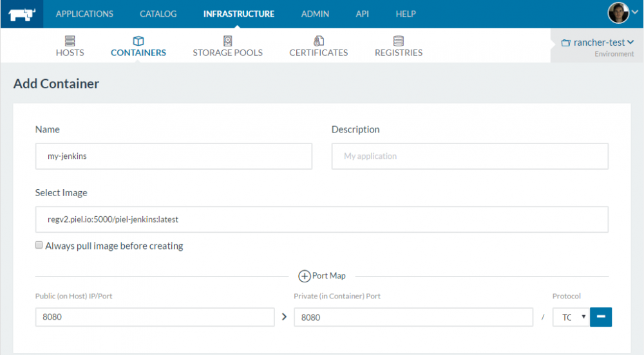
Task: Go to the REGISTRIES tab label
Action: [x=399, y=53]
